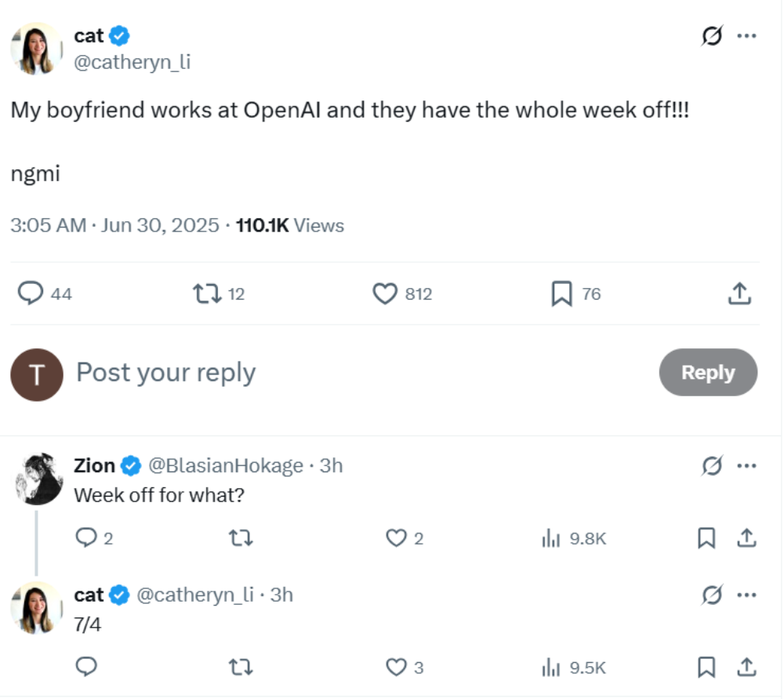784x699 pixels.
Task: Repost Zion's reply
Action: coord(239,538)
